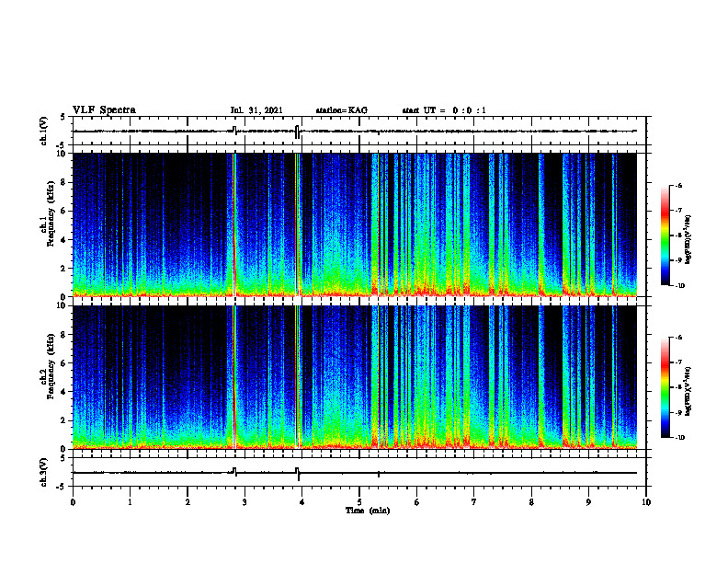Screen dimensions: 728x563
Task: Click the -6 label on ch.1 colorbar
Action: (678, 185)
